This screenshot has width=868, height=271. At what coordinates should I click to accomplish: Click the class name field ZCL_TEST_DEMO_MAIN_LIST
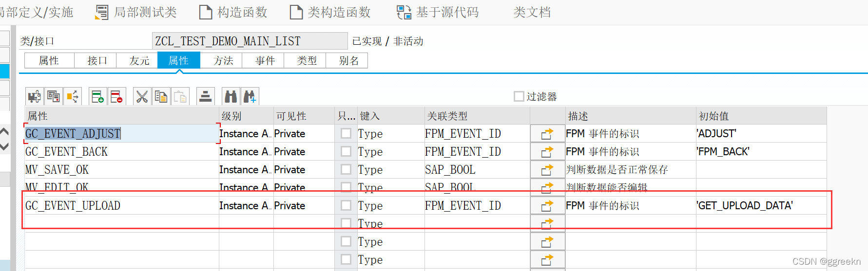[x=250, y=41]
